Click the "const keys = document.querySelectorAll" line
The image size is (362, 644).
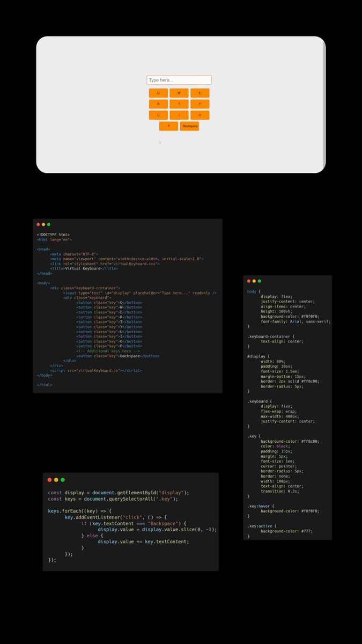(x=113, y=499)
